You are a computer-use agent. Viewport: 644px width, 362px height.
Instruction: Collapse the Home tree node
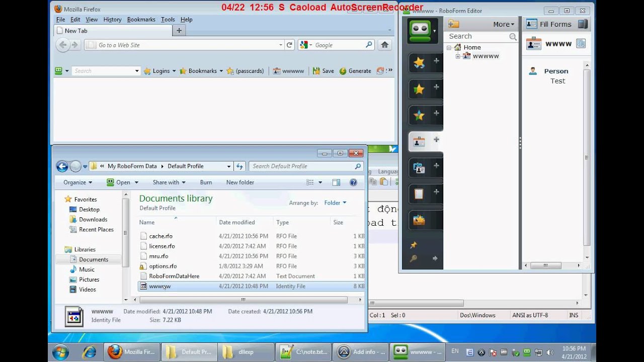[x=449, y=47]
